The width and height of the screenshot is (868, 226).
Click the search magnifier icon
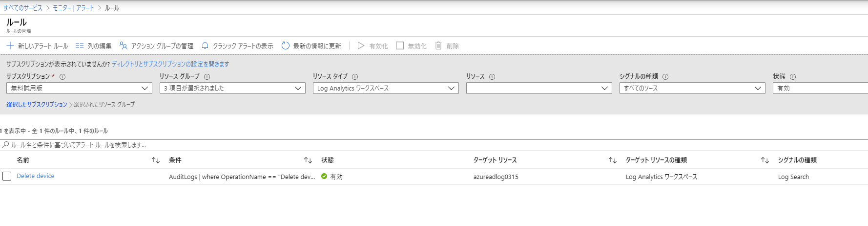coord(6,145)
